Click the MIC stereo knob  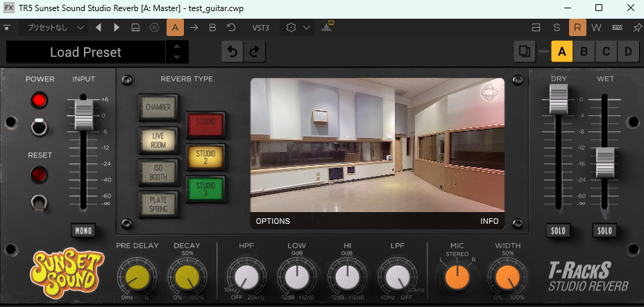tap(457, 277)
